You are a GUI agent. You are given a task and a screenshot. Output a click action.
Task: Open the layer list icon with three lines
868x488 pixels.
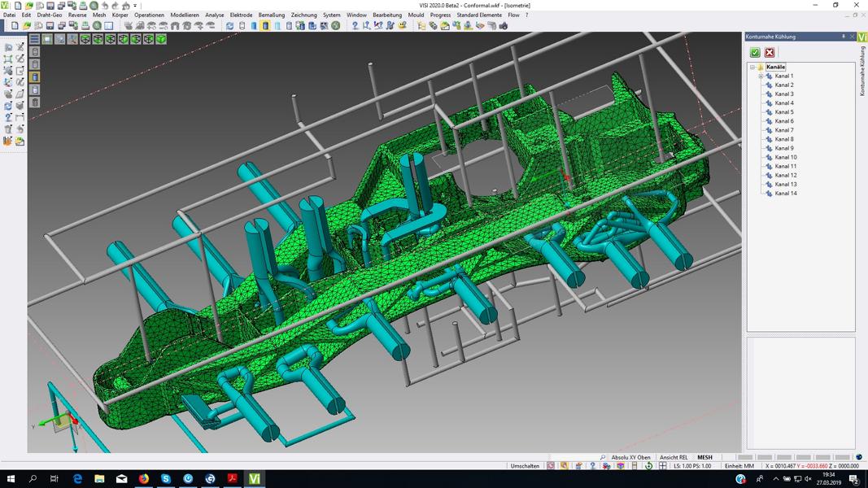point(34,39)
